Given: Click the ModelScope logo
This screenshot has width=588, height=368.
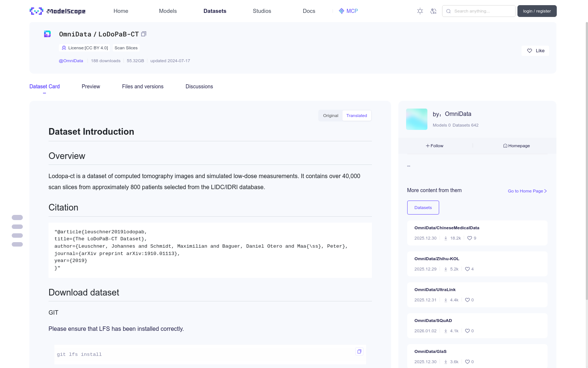Looking at the screenshot, I should [x=57, y=11].
